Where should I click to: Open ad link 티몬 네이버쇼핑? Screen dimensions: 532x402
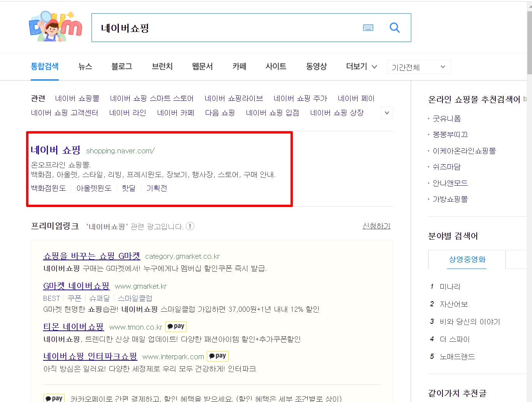74,327
